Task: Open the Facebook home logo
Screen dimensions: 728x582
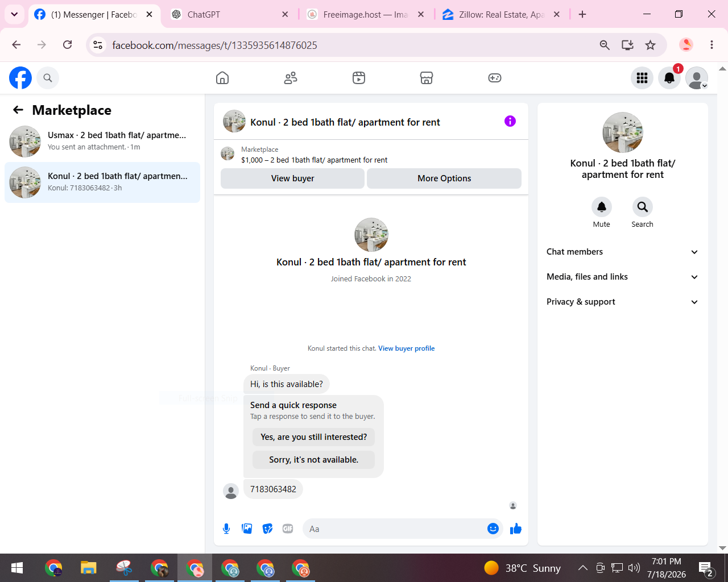Action: [20, 78]
